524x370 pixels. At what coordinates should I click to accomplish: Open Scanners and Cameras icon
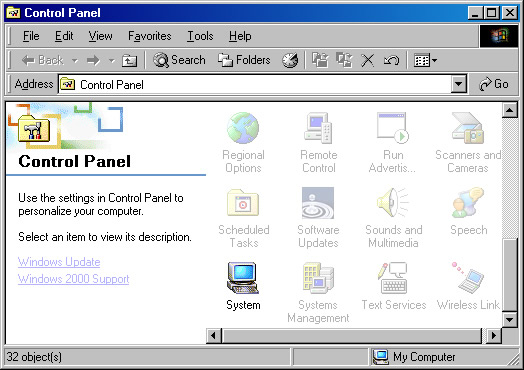[468, 128]
